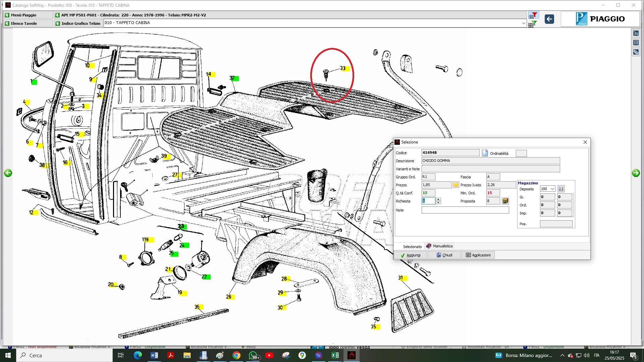Go to previous table with green left arrow
Image resolution: width=644 pixels, height=362 pixels.
point(8,173)
